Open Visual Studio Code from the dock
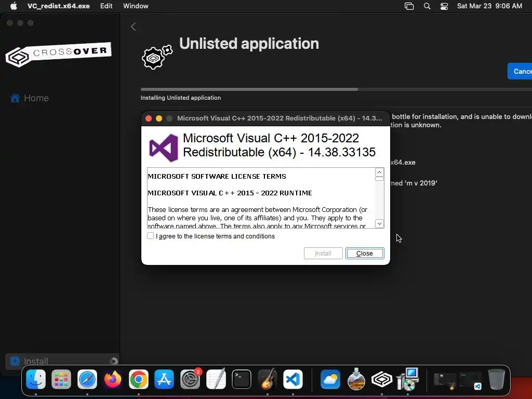Image resolution: width=532 pixels, height=399 pixels. tap(293, 379)
